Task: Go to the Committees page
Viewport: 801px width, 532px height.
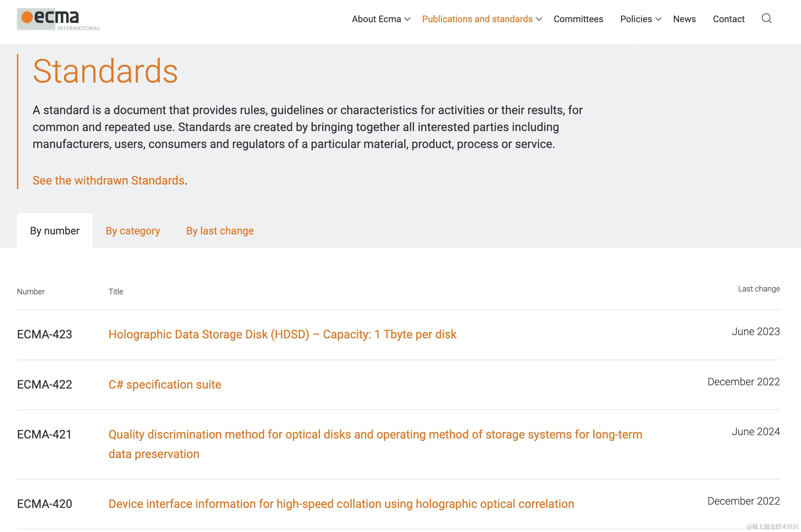Action: 578,19
